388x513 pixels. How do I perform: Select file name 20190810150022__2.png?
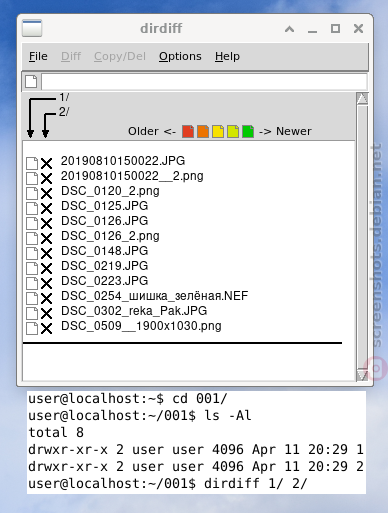(132, 176)
